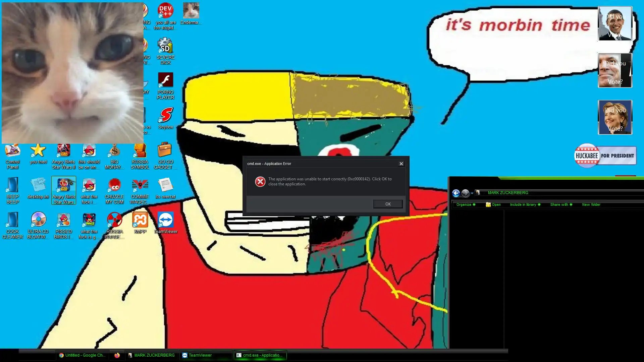The height and width of the screenshot is (362, 644).
Task: Select the PORNO PLAYER Flash icon
Action: (165, 81)
